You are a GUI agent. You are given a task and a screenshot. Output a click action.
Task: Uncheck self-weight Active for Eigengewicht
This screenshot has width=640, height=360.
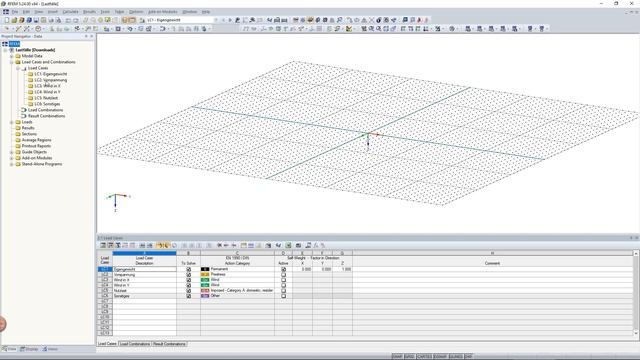[x=284, y=269]
